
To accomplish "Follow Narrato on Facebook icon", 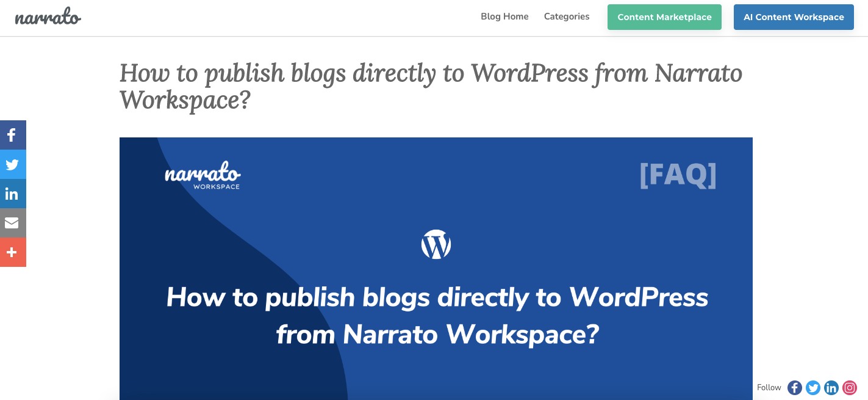I will pyautogui.click(x=795, y=388).
